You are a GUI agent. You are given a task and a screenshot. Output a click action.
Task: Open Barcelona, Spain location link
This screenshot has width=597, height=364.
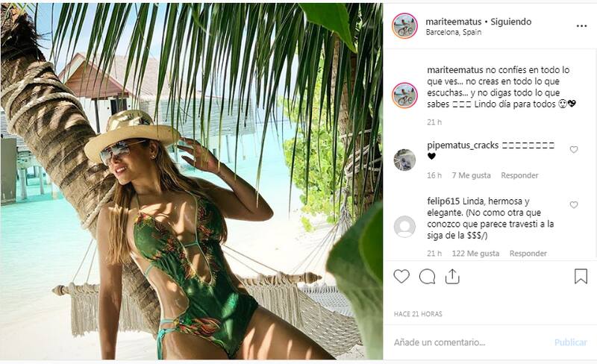(x=453, y=33)
